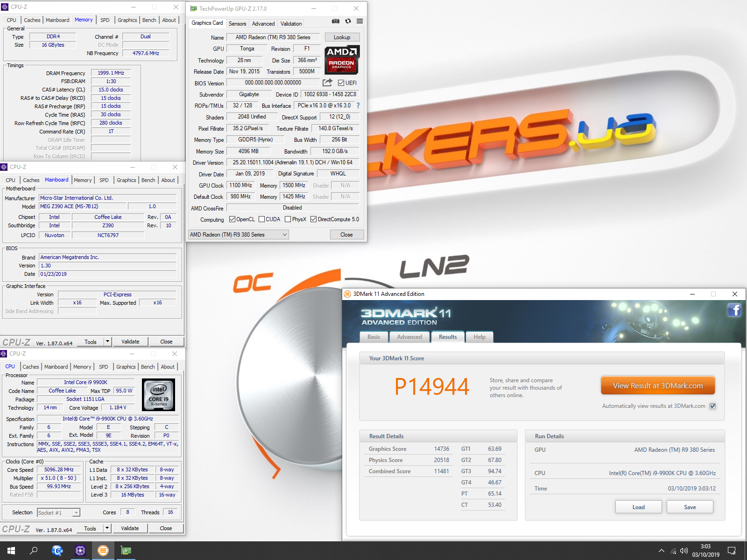The image size is (747, 560).
Task: Click the volume speaker tray icon
Action: click(x=684, y=551)
